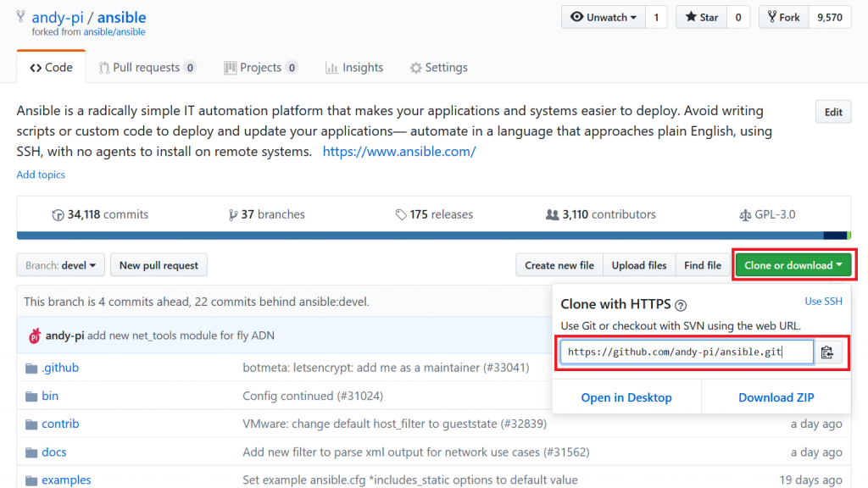Image resolution: width=868 pixels, height=488 pixels.
Task: Click the clone URL input field
Action: pyautogui.click(x=687, y=352)
